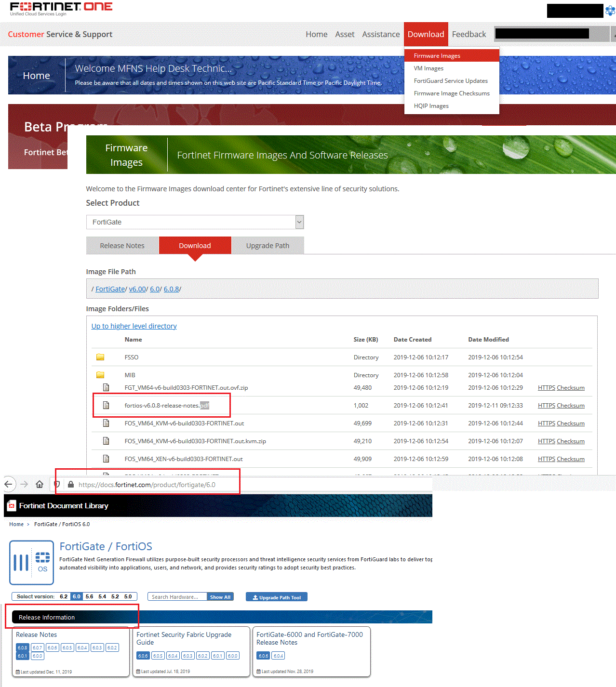Click 6.0.7 badge under Release Notes card
The height and width of the screenshot is (687, 616).
[x=37, y=647]
